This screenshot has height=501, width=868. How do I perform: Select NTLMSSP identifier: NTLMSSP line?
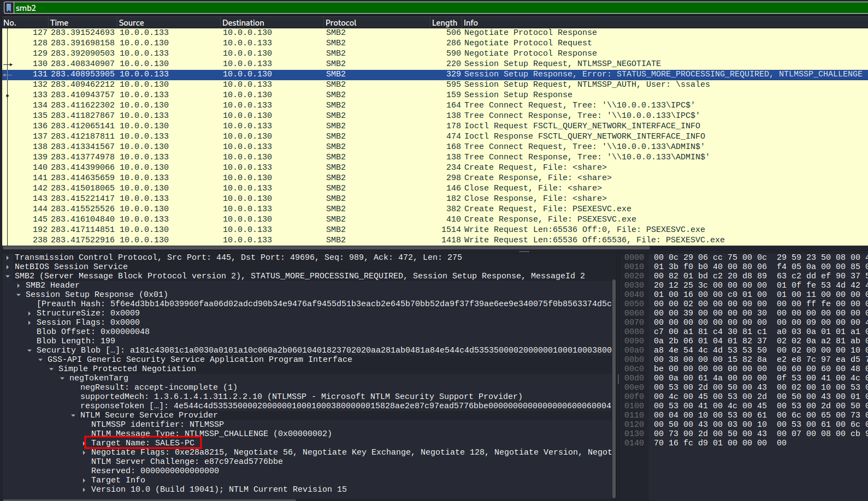[x=157, y=425]
